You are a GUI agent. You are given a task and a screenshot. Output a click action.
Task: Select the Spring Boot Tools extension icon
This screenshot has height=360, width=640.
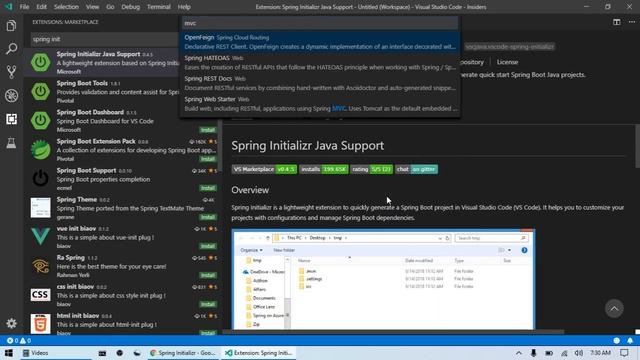[x=40, y=91]
